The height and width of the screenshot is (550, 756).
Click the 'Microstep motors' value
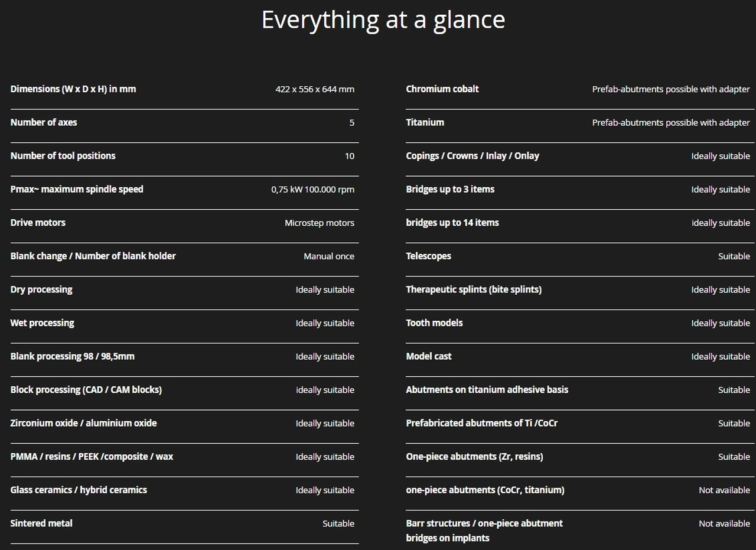320,223
